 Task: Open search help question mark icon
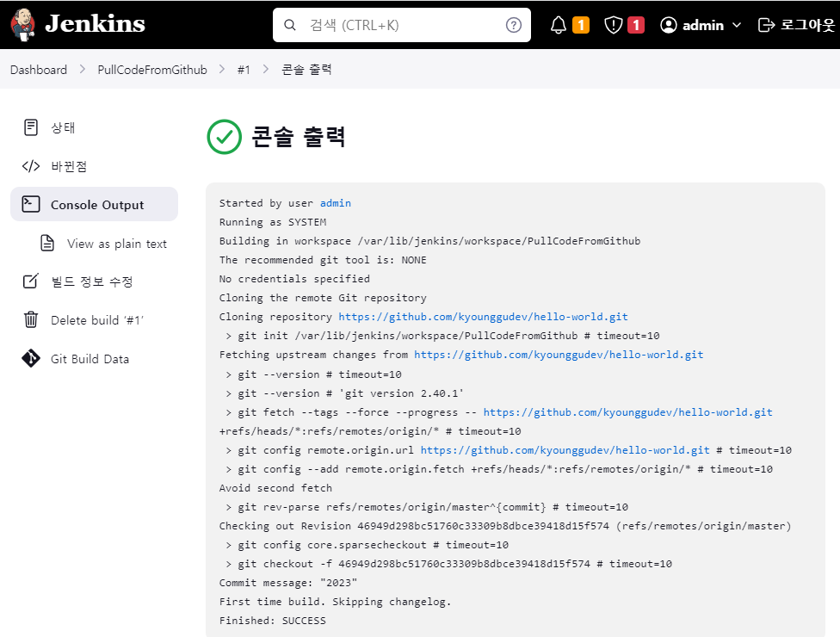[x=513, y=25]
